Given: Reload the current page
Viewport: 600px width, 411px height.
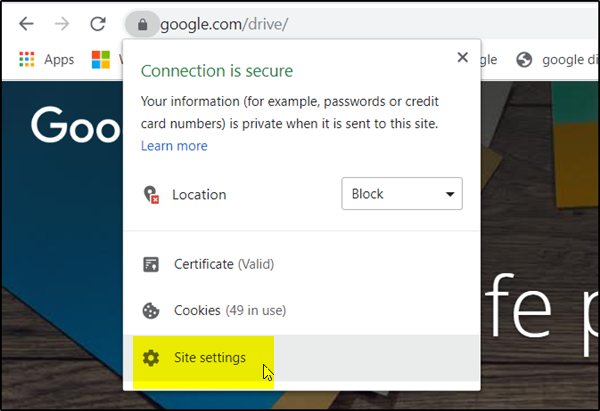Looking at the screenshot, I should (x=98, y=23).
